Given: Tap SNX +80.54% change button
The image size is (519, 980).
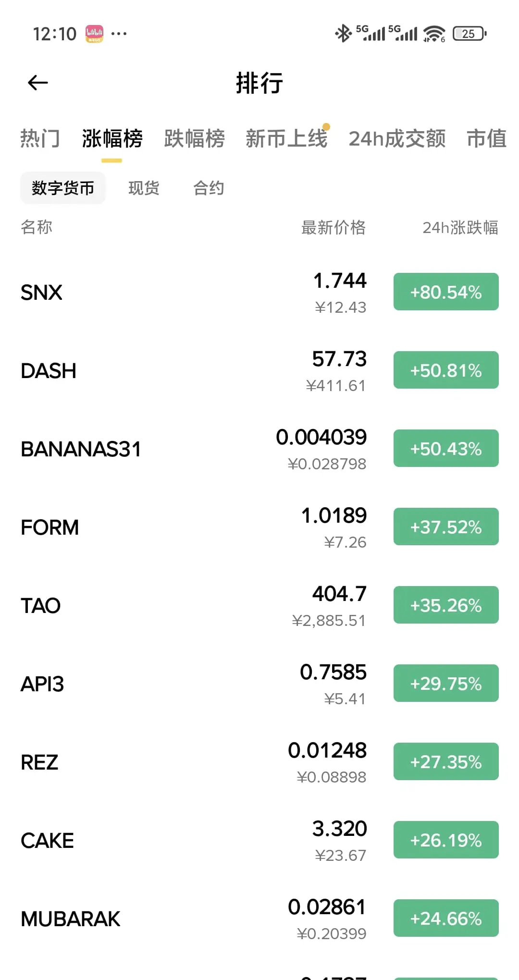Looking at the screenshot, I should 446,292.
